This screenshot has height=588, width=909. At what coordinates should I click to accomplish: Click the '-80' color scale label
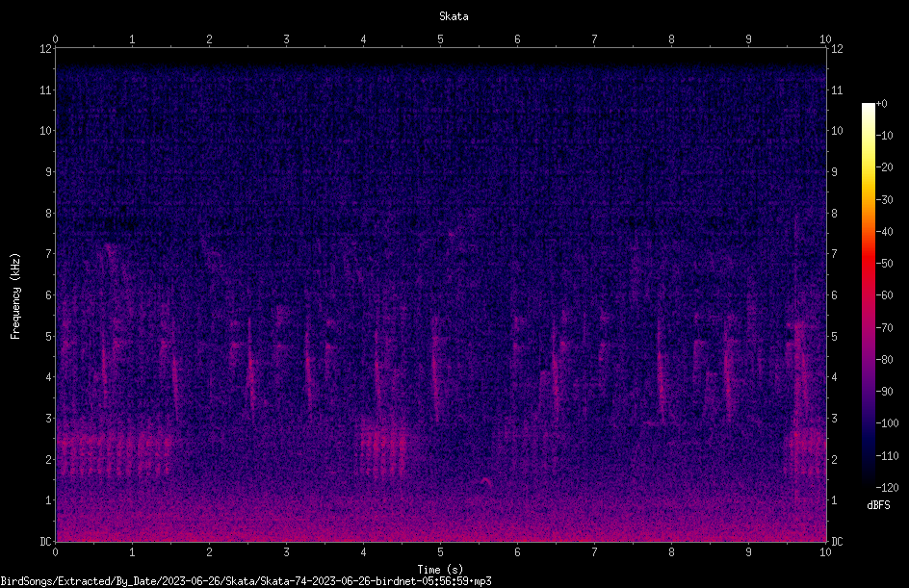pyautogui.click(x=885, y=360)
